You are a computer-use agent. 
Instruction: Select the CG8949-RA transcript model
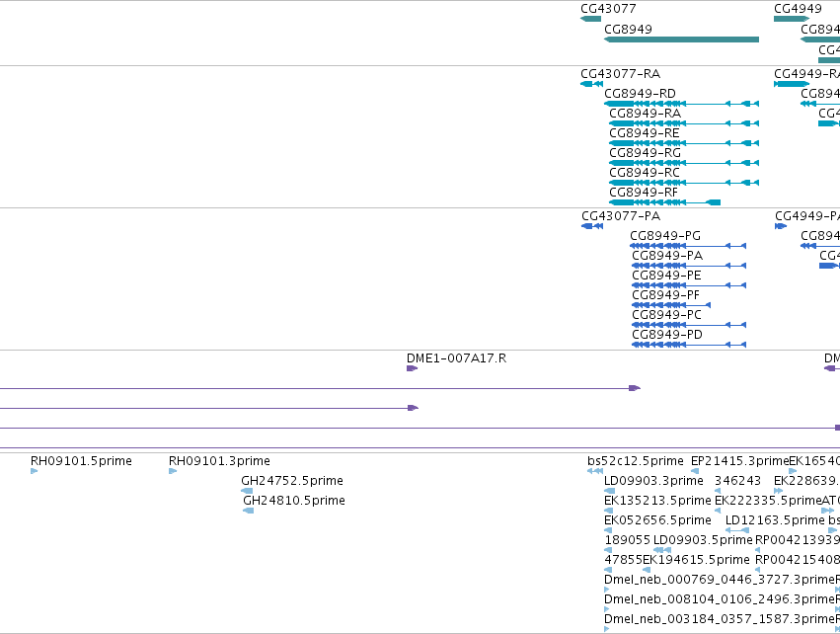pyautogui.click(x=684, y=123)
